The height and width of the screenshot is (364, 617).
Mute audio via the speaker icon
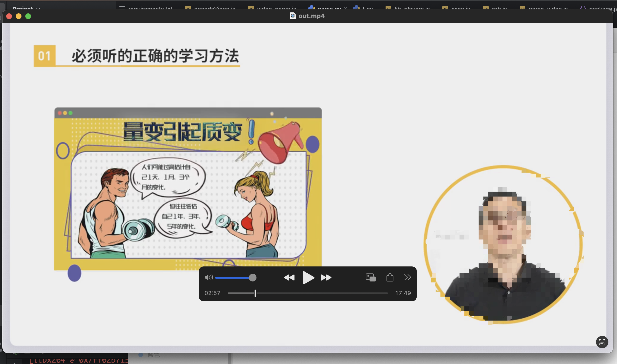pyautogui.click(x=208, y=277)
